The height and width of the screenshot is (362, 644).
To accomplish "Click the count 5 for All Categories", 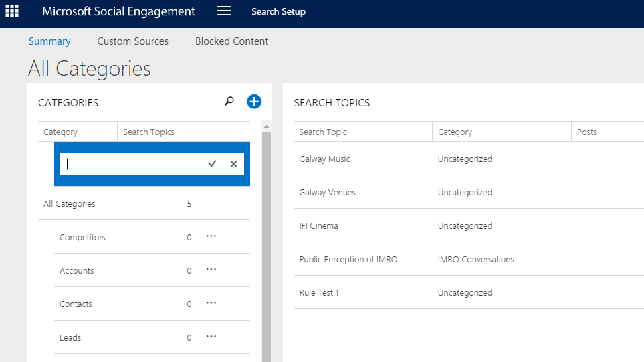I will click(189, 204).
